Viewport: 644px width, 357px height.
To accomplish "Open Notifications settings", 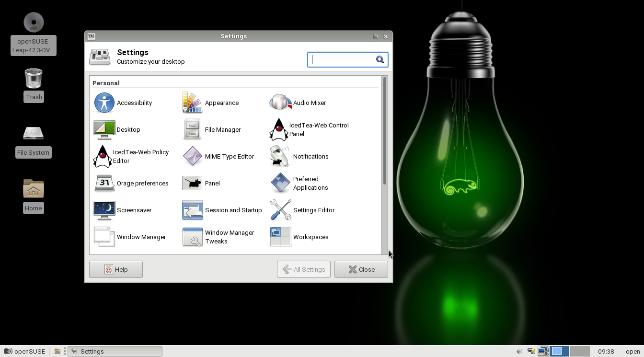I will tap(280, 157).
